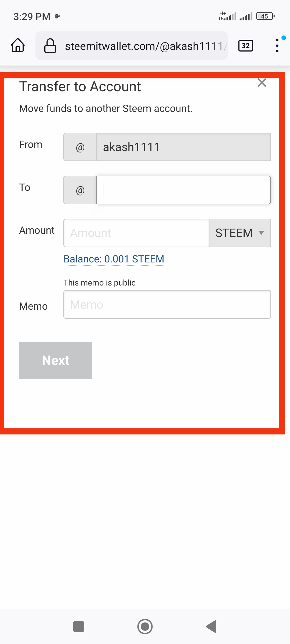Tap the @ prefix beside the From field
Image resolution: width=290 pixels, height=644 pixels.
point(80,147)
